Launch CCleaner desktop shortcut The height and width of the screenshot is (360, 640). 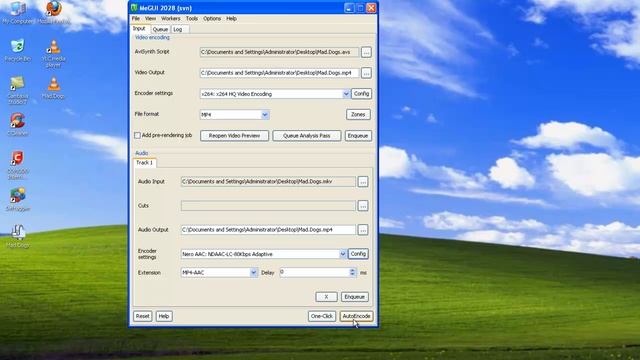click(x=18, y=124)
